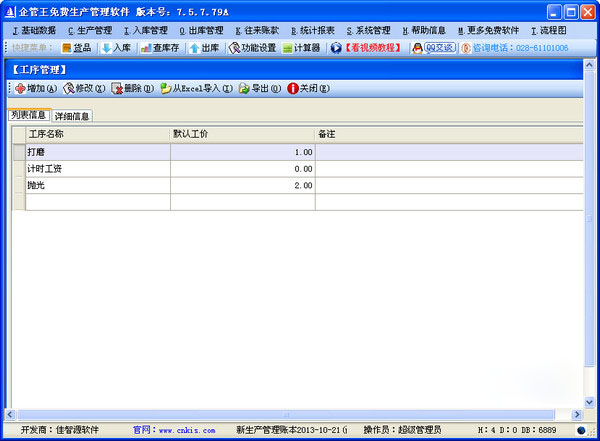
Task: Click the 操作员 超级管理员 status entry
Action: (402, 430)
